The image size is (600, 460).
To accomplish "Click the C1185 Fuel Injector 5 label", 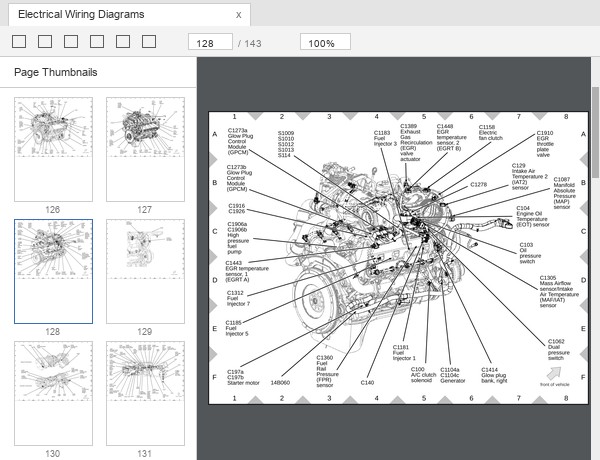I will coord(237,328).
